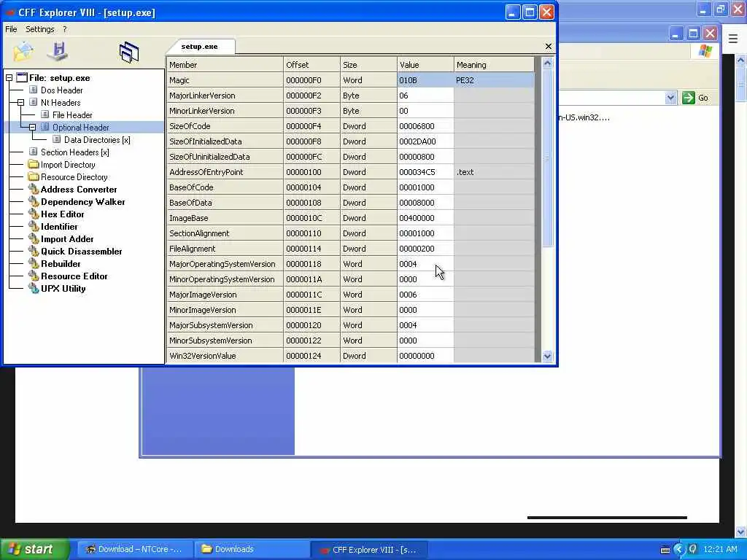Click the 12:21 AM taskbar clock

[x=720, y=550]
